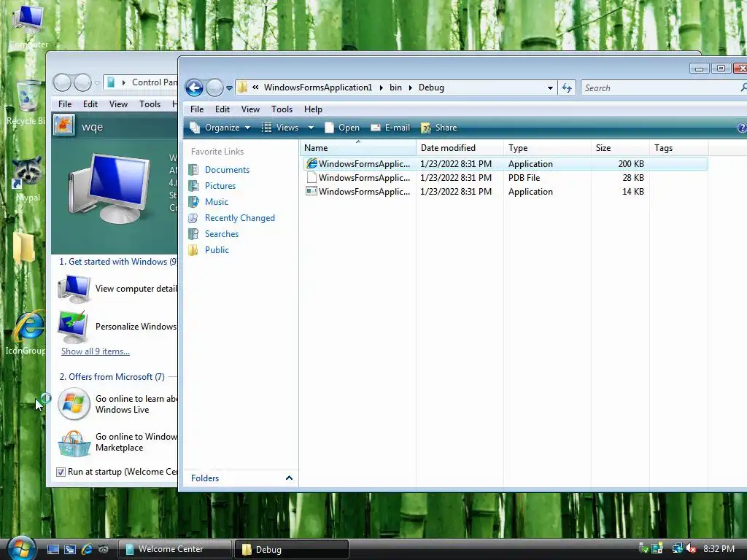Viewport: 747px width, 560px height.
Task: Refresh the Debug folder view
Action: [566, 87]
